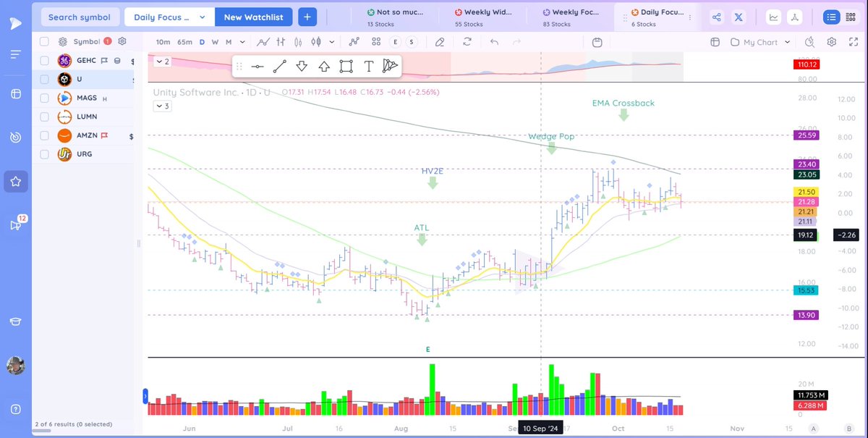Click the Search symbol field
868x438 pixels.
[80, 17]
